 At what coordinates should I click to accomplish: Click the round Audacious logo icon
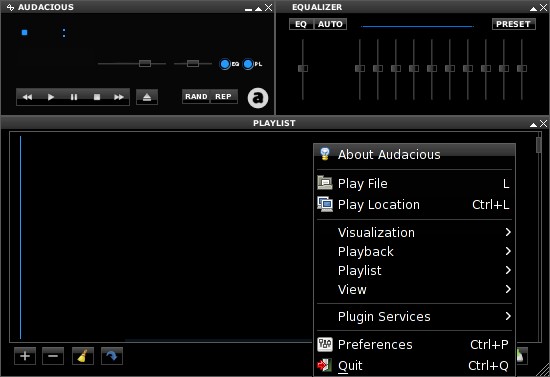[258, 98]
